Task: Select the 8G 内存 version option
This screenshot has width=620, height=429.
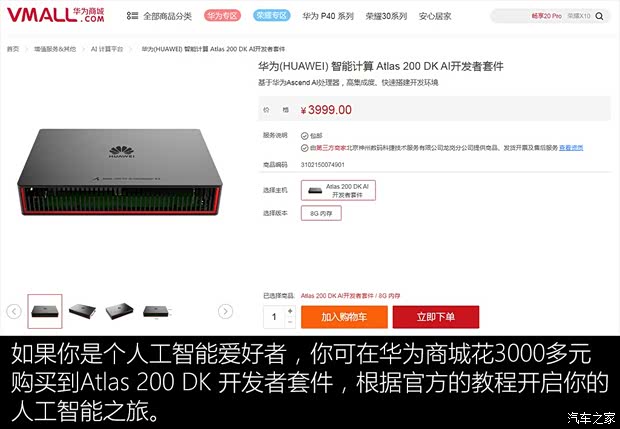Action: 321,213
